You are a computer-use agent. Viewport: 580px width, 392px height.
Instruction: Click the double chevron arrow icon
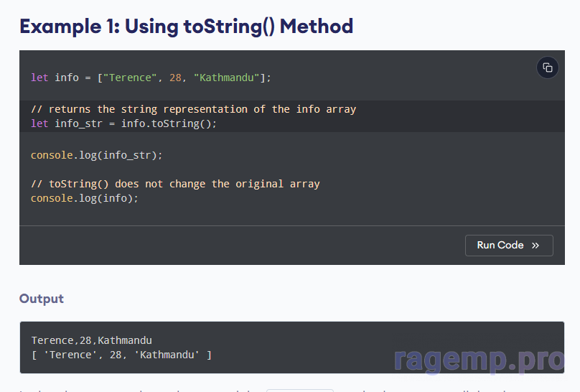(x=535, y=246)
